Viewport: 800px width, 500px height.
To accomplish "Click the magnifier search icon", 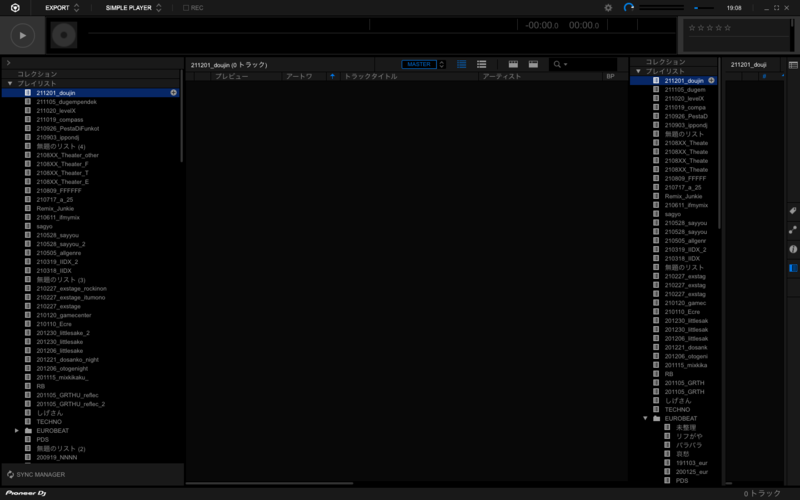I will [557, 64].
